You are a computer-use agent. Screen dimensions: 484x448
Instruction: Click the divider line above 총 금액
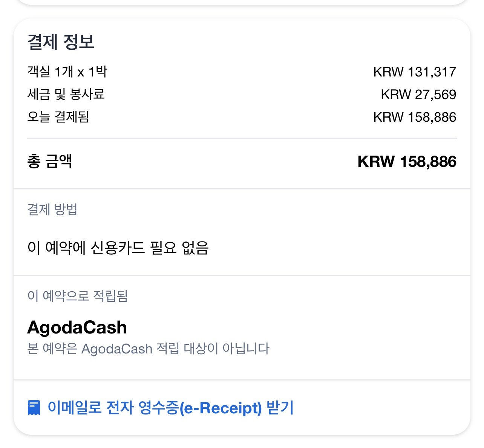point(242,139)
